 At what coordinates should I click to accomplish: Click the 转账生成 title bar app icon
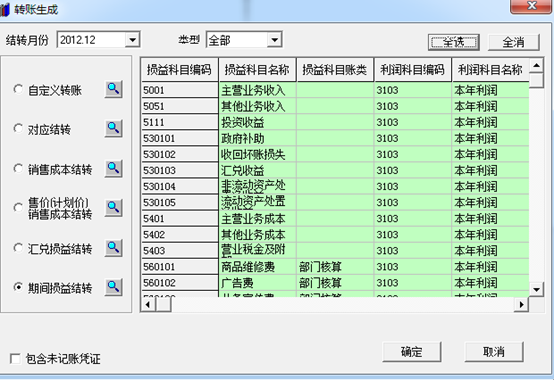(x=5, y=9)
